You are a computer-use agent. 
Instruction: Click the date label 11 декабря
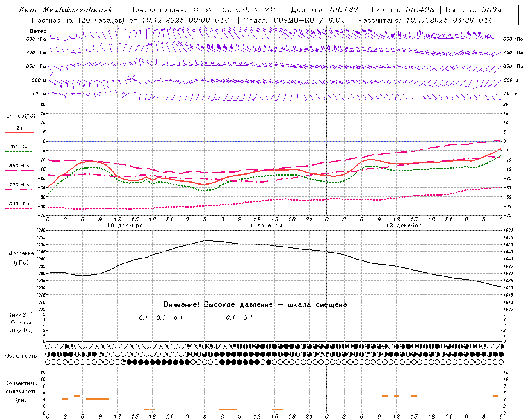coord(264,226)
